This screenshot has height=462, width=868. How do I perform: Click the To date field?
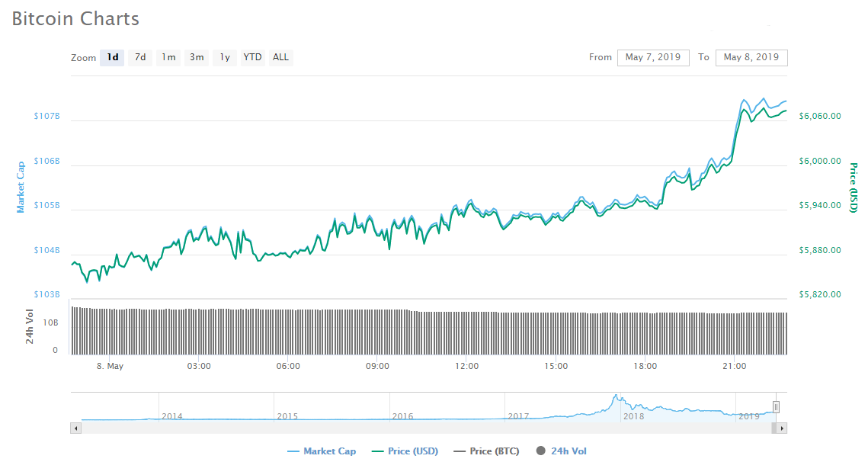[751, 57]
